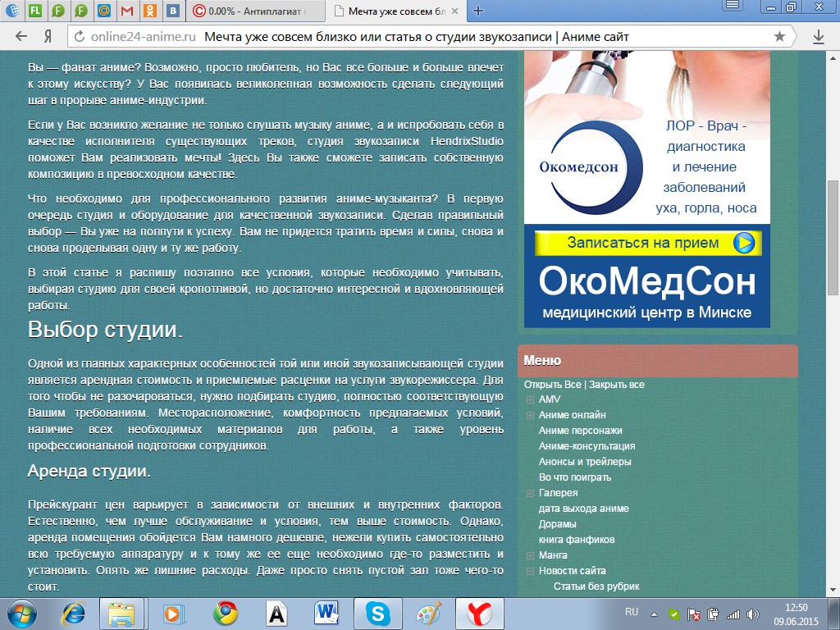Click the vertical scrollbar thumb
The height and width of the screenshot is (630, 840).
point(833,237)
